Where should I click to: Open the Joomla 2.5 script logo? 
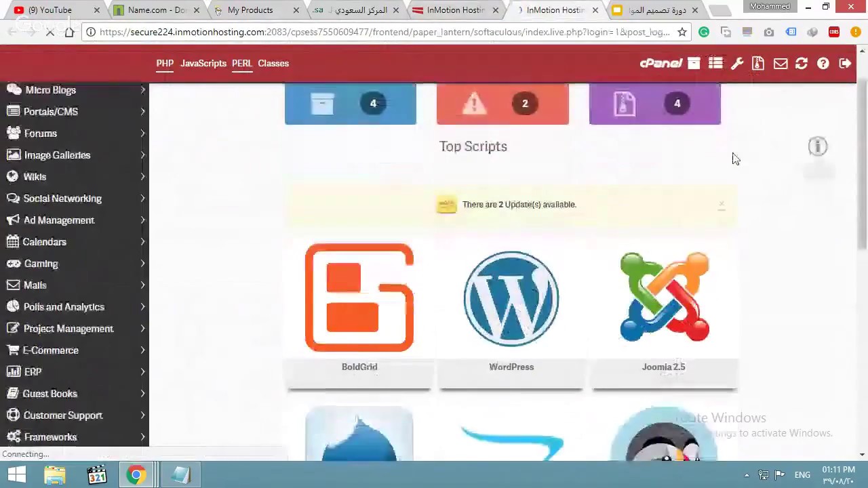[x=665, y=297]
